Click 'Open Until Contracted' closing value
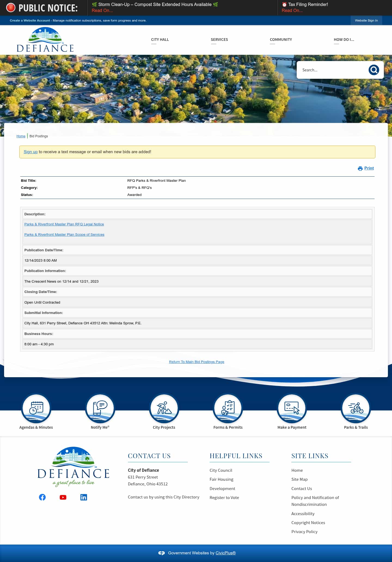392x562 pixels. 42,303
